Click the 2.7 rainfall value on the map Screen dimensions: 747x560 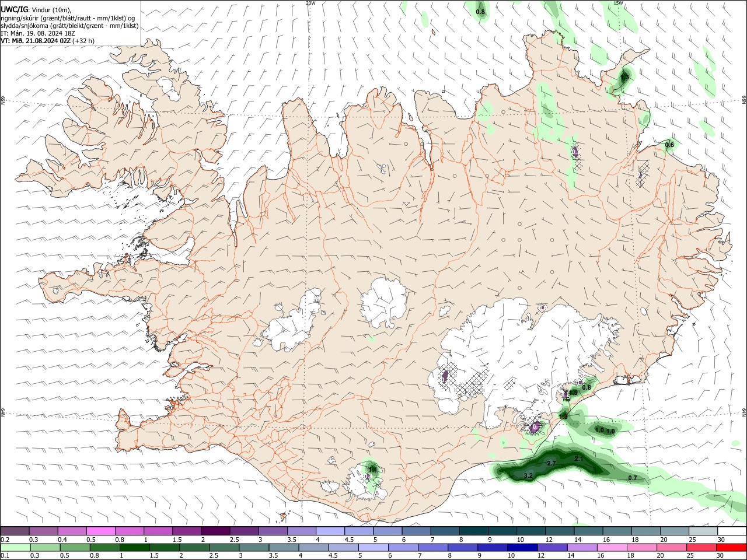pyautogui.click(x=551, y=463)
